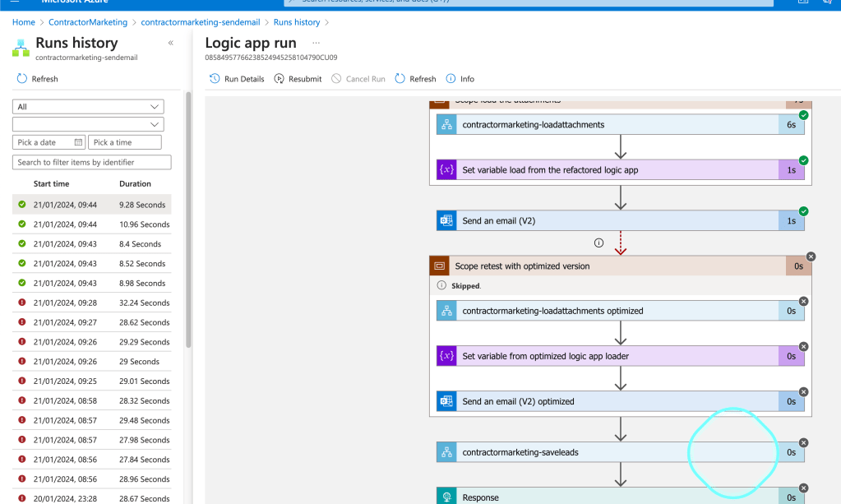The height and width of the screenshot is (504, 841).
Task: Select the run lasting 8.4 Seconds
Action: pyautogui.click(x=92, y=243)
